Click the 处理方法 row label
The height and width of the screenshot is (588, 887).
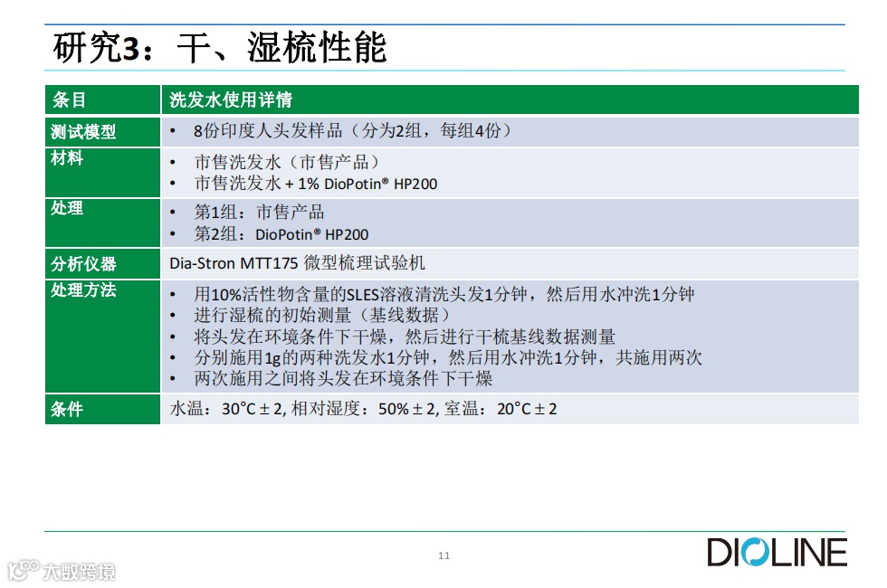coord(83,290)
